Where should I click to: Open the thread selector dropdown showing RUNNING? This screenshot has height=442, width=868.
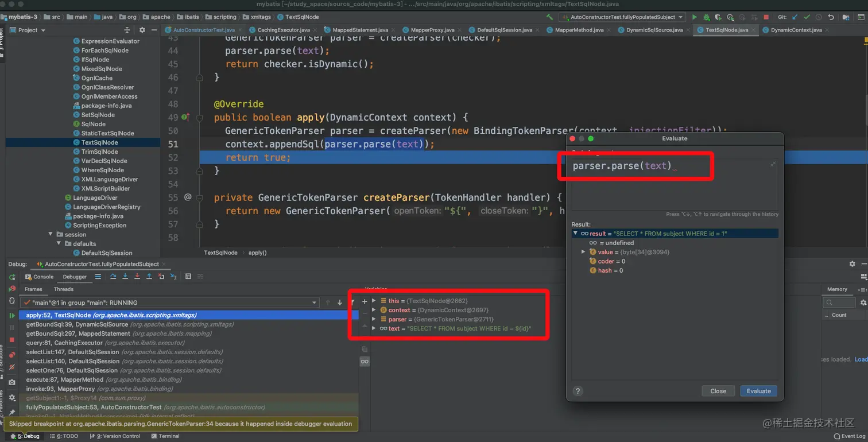170,303
